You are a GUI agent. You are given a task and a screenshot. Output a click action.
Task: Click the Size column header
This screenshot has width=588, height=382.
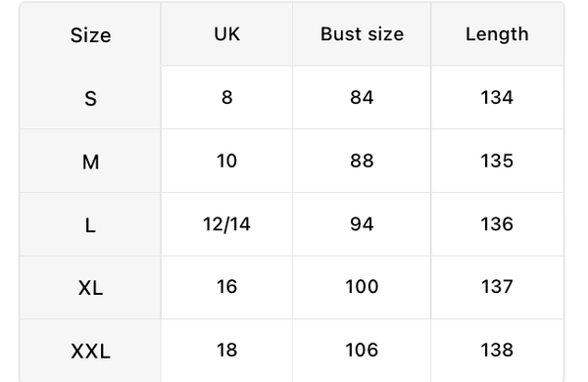tap(90, 35)
